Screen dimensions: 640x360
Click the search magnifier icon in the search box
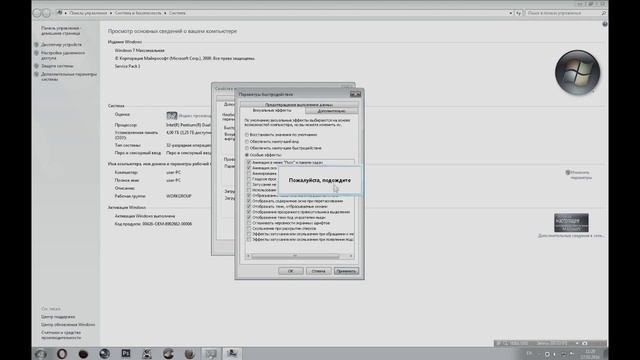coord(604,13)
